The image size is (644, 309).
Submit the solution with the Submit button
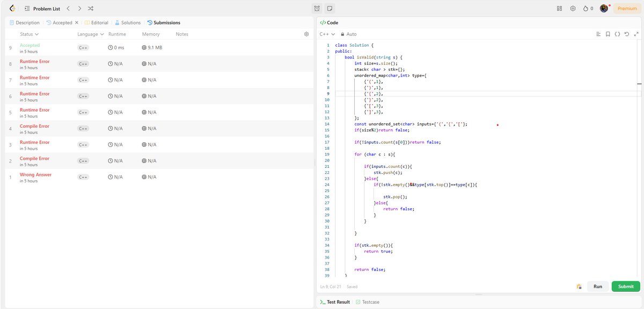click(625, 286)
